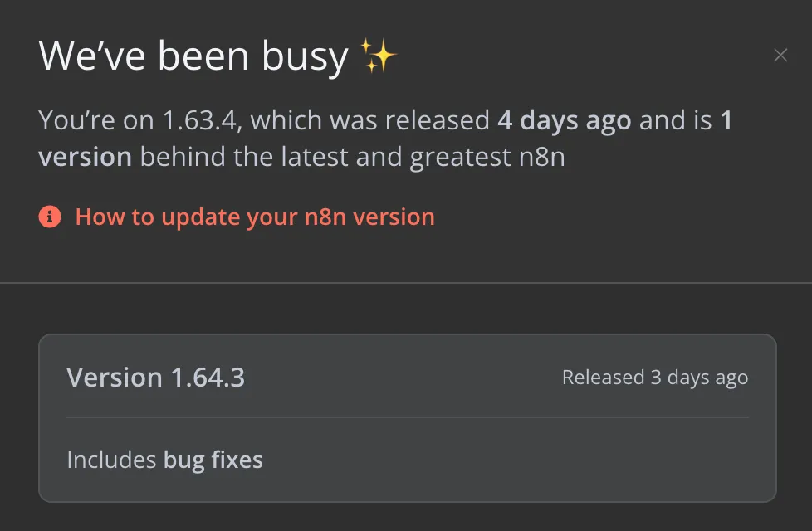This screenshot has height=531, width=812.
Task: Close the updates panel
Action: (x=780, y=56)
